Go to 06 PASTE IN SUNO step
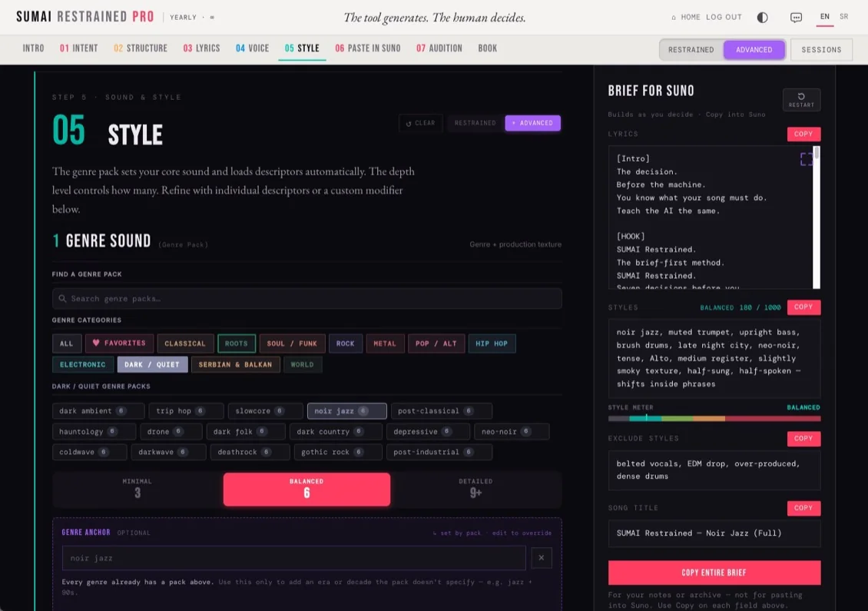 (x=368, y=48)
